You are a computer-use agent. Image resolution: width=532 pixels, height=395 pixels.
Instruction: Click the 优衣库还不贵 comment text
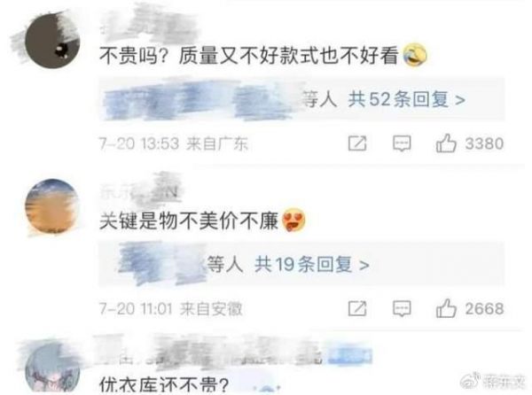(163, 385)
